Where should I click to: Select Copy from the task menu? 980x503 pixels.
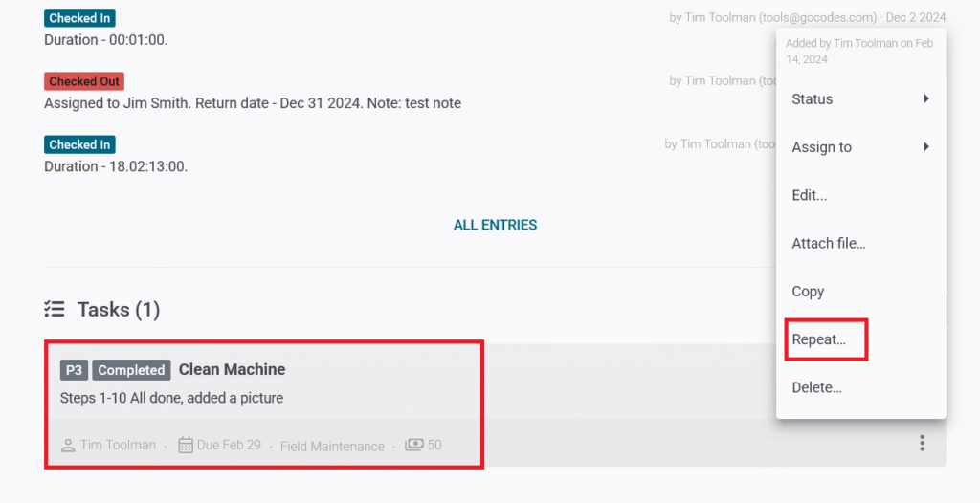click(808, 292)
